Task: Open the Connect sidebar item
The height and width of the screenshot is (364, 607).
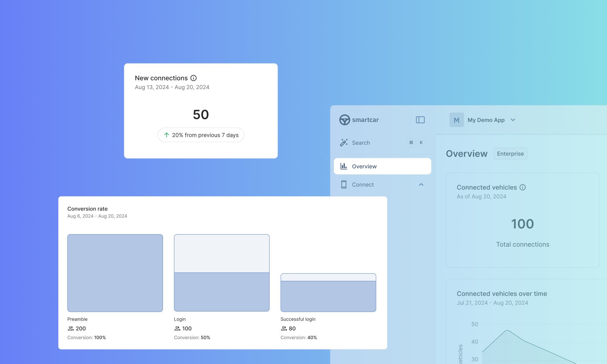Action: pyautogui.click(x=382, y=184)
